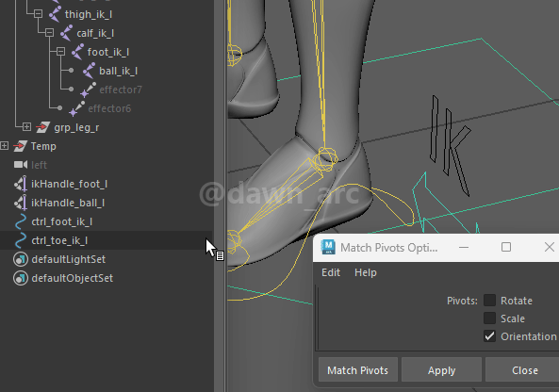
Task: Click the Maya logo in Match Pivots window
Action: (328, 247)
